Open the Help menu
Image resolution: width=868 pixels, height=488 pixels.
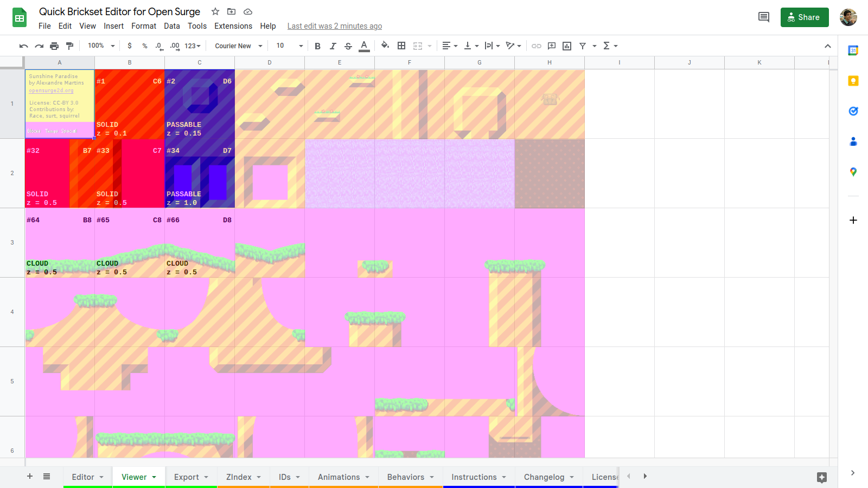coord(268,26)
